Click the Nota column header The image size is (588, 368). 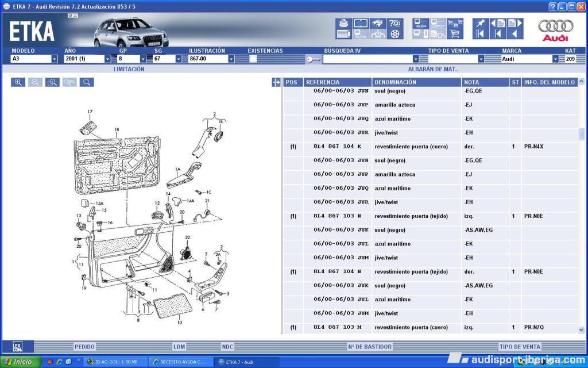(485, 82)
